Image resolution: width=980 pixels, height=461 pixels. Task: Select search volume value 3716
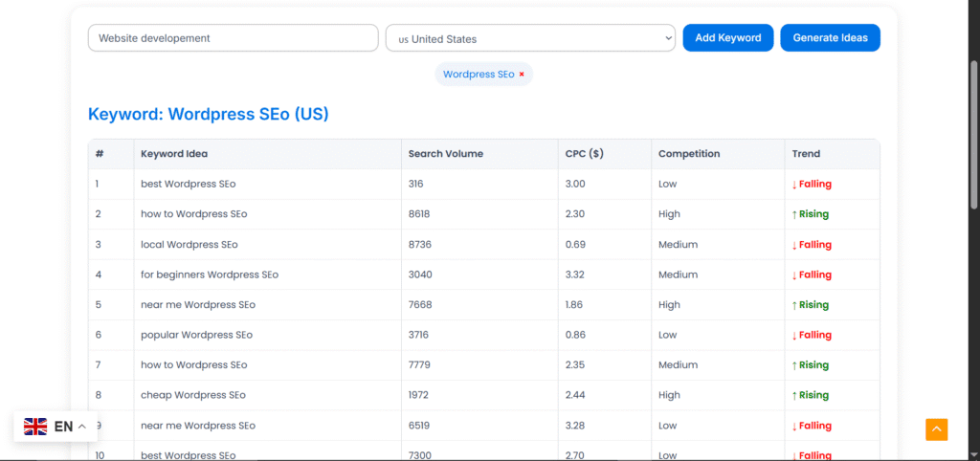point(419,335)
